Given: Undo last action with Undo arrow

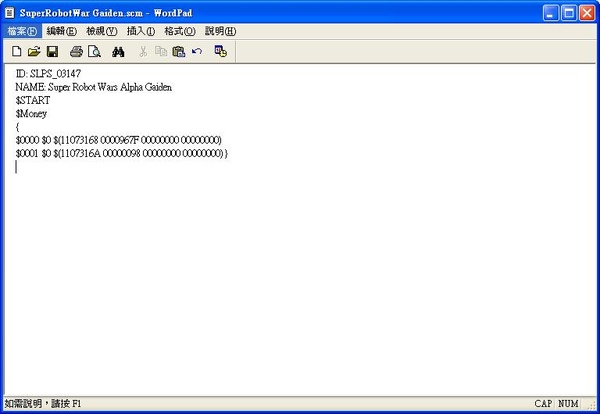Looking at the screenshot, I should click(x=197, y=51).
